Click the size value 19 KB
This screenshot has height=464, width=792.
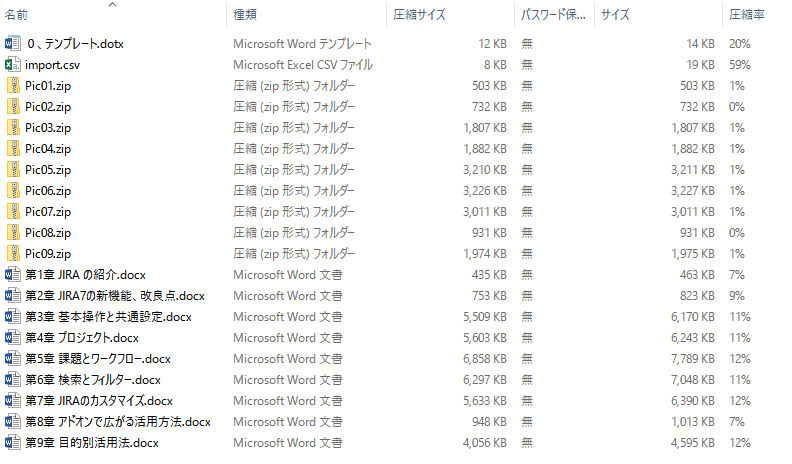[x=700, y=65]
